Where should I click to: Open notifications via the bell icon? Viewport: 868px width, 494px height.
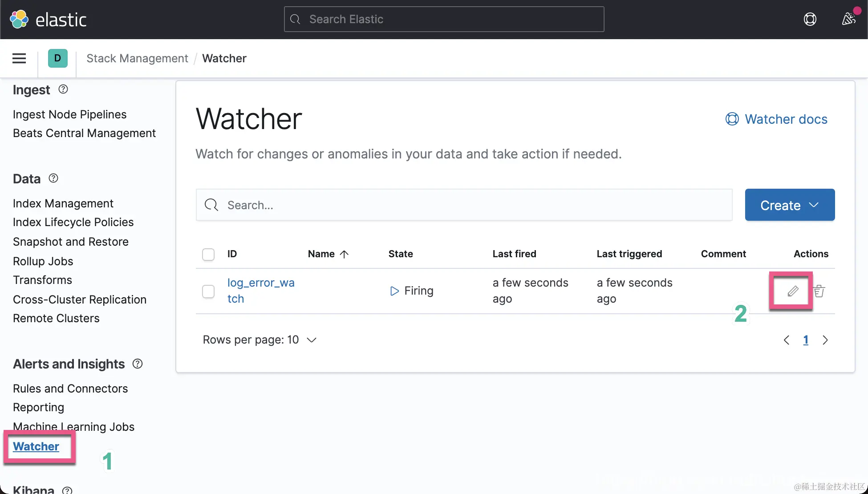point(848,19)
